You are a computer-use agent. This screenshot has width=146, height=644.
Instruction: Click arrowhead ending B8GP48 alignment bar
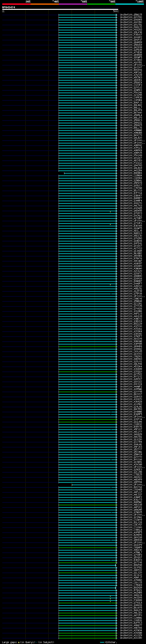[116, 565]
